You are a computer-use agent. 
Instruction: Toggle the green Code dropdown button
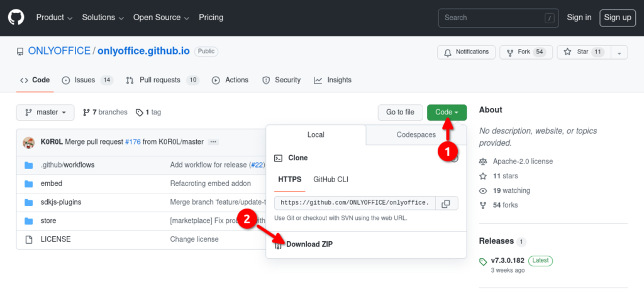[447, 112]
